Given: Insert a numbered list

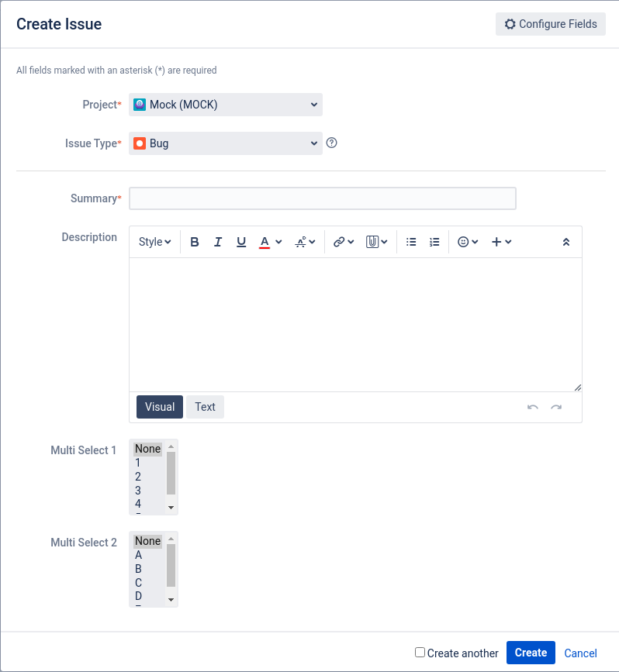Looking at the screenshot, I should click(434, 242).
